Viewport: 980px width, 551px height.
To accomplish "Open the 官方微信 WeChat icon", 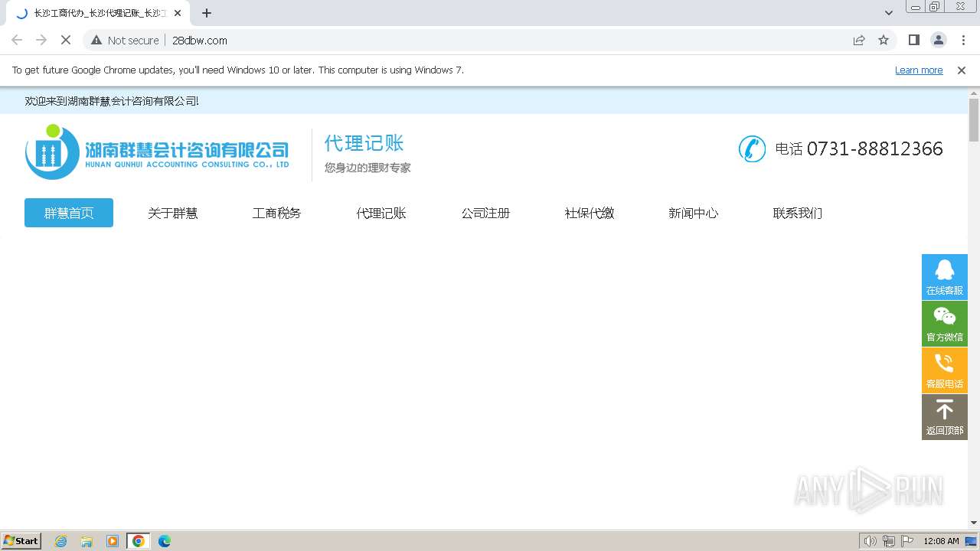I will click(944, 323).
